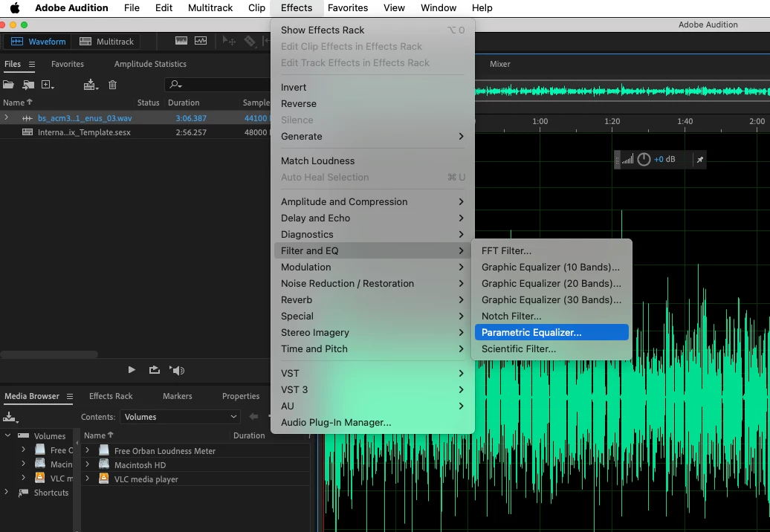Open the Multitrack menu in menu bar
770x532 pixels.
tap(210, 8)
